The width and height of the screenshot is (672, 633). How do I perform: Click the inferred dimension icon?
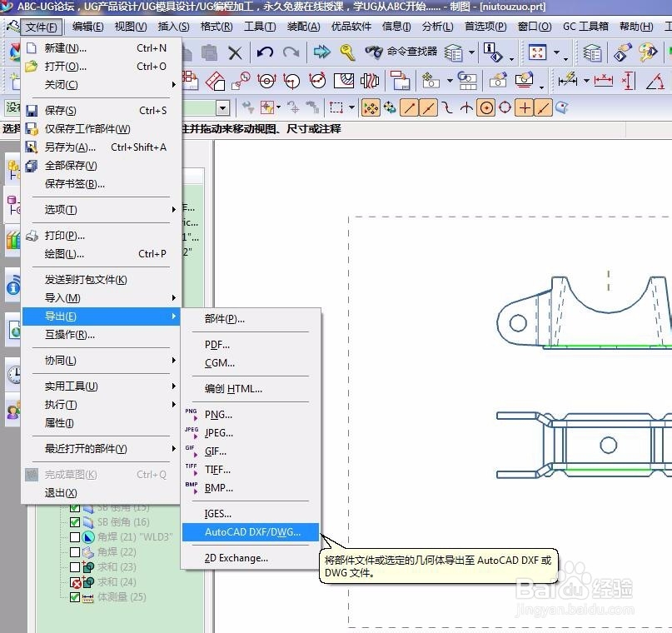coord(568,80)
